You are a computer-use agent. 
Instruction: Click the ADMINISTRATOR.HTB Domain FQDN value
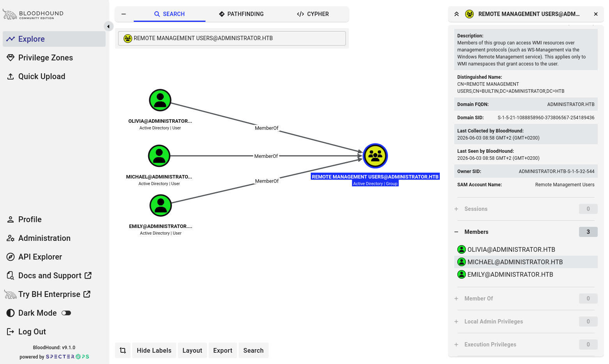(571, 104)
